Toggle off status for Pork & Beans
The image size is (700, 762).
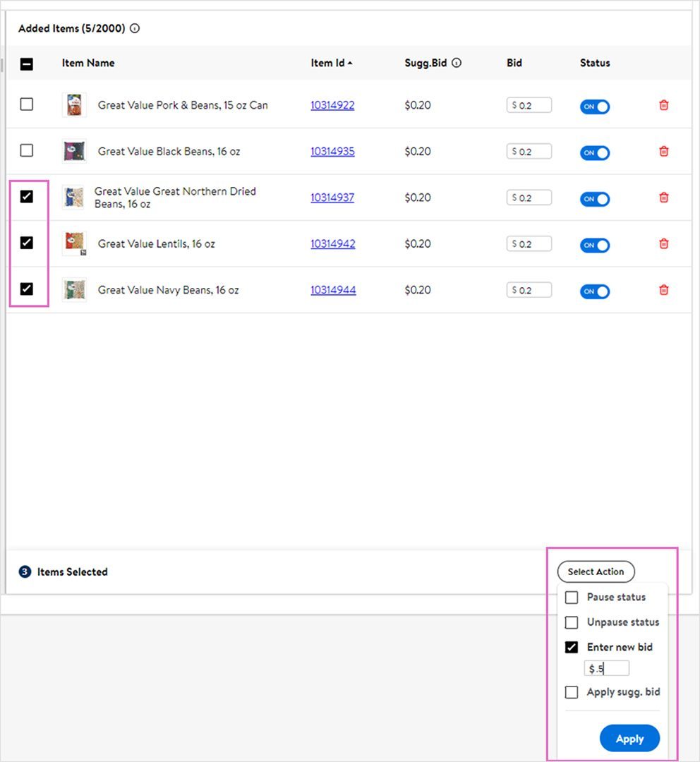(594, 107)
